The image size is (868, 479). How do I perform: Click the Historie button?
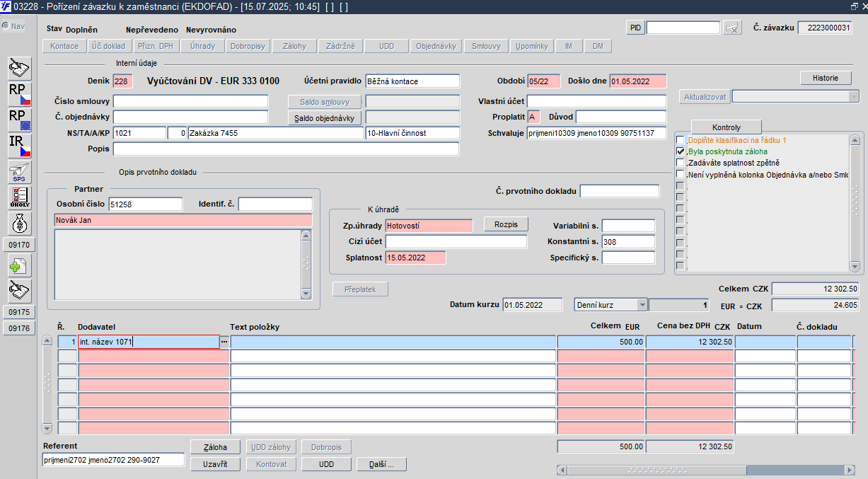pyautogui.click(x=826, y=78)
